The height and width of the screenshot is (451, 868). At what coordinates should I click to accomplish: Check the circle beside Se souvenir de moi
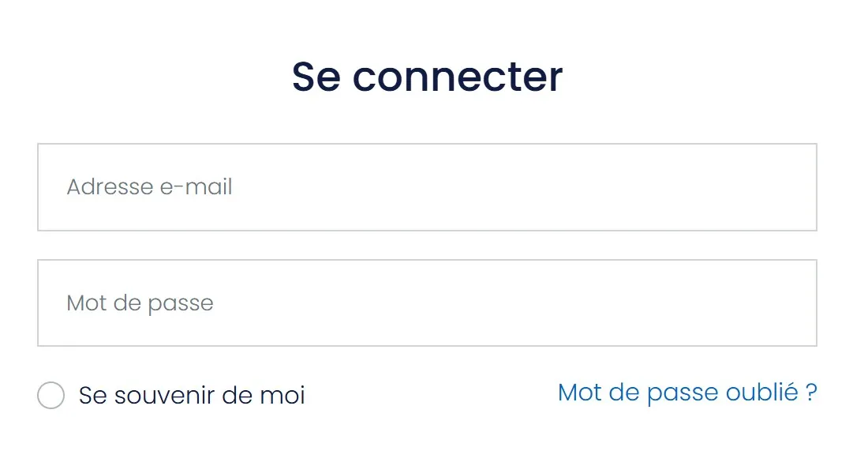pos(51,396)
